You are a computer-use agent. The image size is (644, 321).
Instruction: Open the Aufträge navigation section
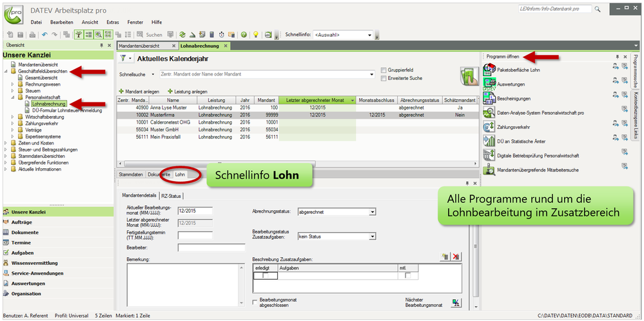(x=58, y=222)
